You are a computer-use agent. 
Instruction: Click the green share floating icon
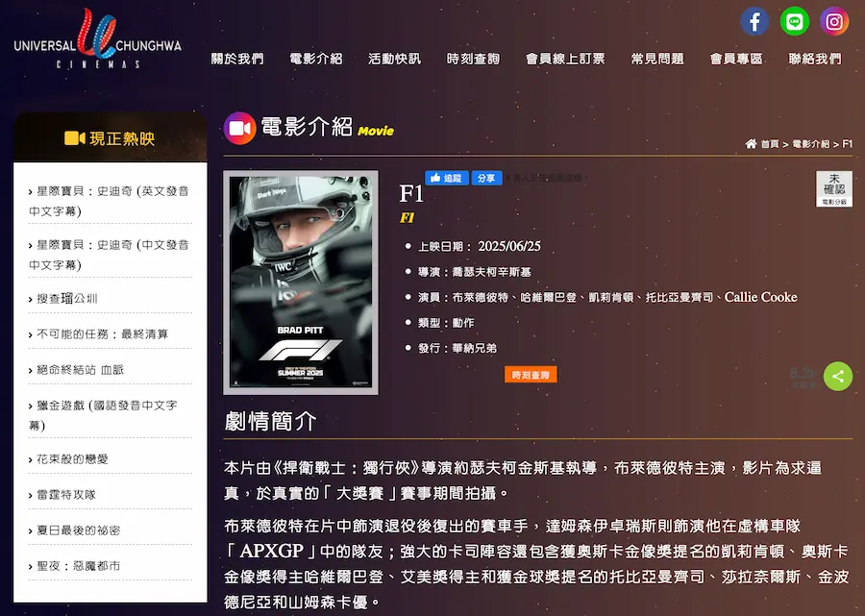837,376
